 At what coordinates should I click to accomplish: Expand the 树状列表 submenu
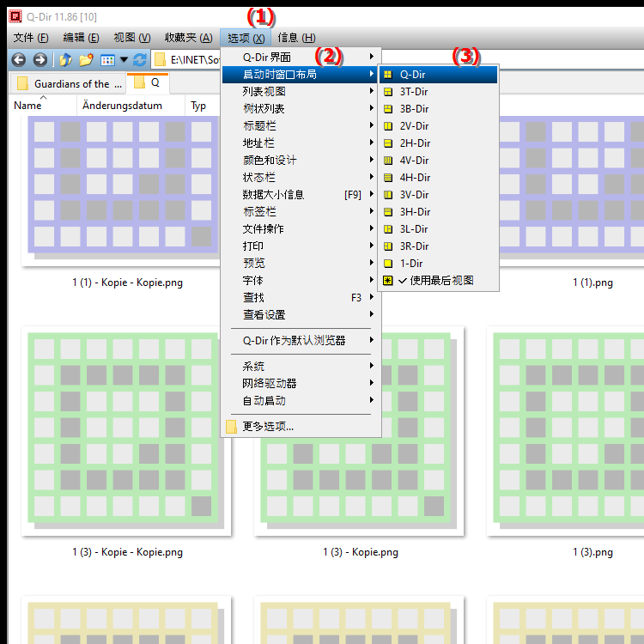pos(301,109)
